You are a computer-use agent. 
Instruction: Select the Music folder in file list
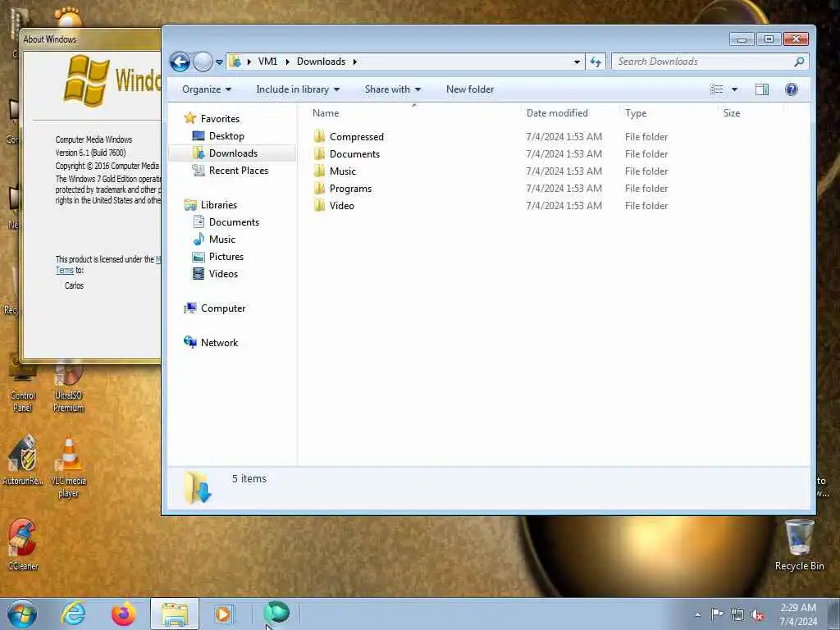coord(342,171)
